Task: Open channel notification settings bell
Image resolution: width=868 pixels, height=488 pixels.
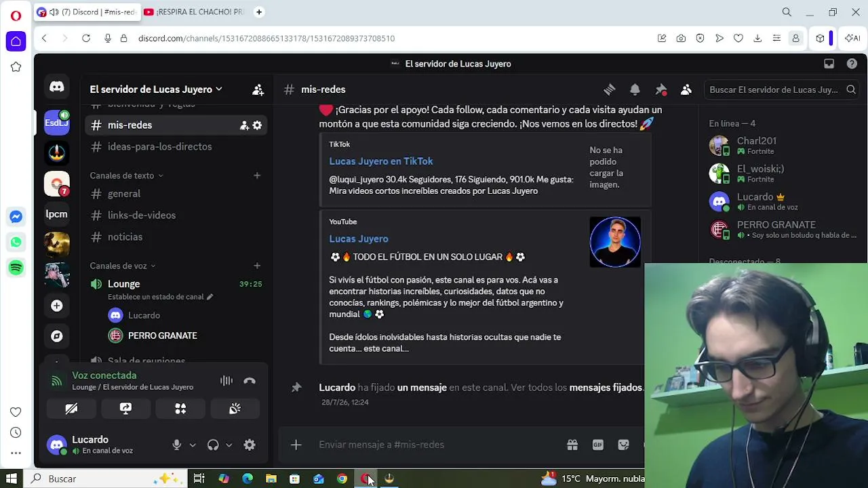Action: (x=635, y=89)
